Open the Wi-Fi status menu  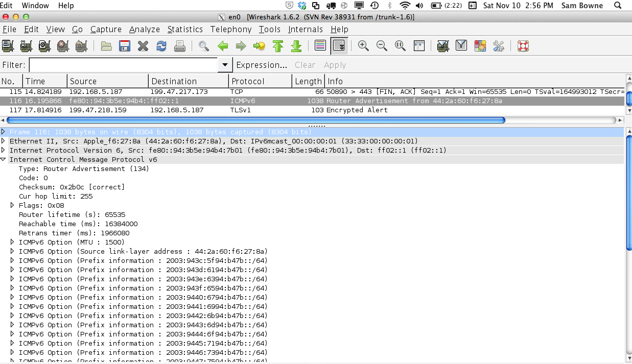click(405, 6)
